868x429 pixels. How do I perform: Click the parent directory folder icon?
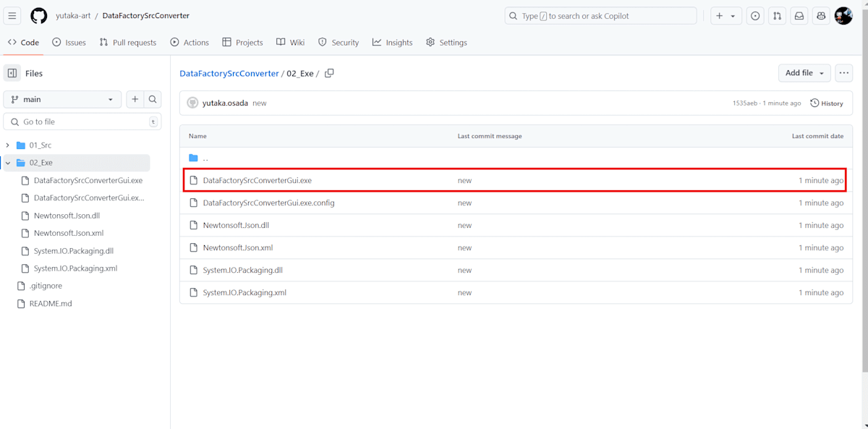click(x=193, y=158)
